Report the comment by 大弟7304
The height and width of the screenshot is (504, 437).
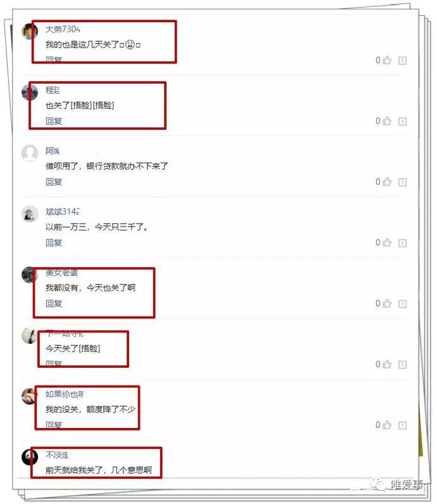click(402, 61)
